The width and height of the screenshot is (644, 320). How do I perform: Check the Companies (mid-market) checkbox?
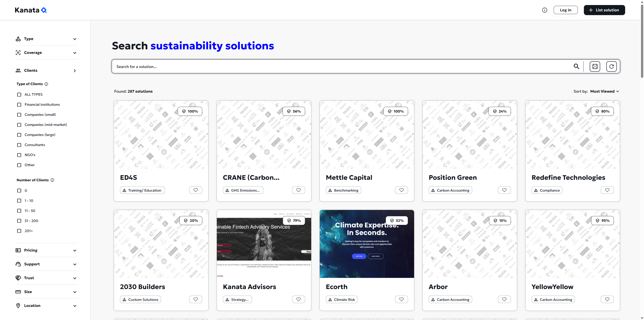coord(19,125)
